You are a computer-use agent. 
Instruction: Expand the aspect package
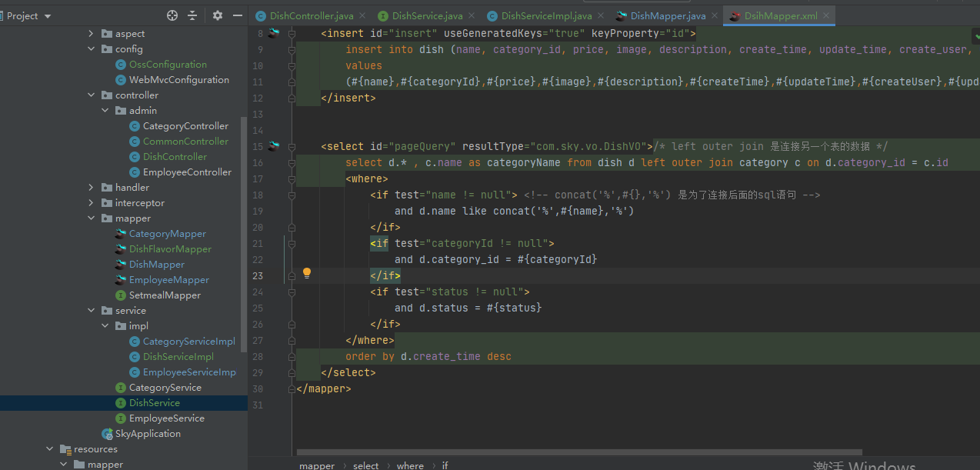(91, 34)
